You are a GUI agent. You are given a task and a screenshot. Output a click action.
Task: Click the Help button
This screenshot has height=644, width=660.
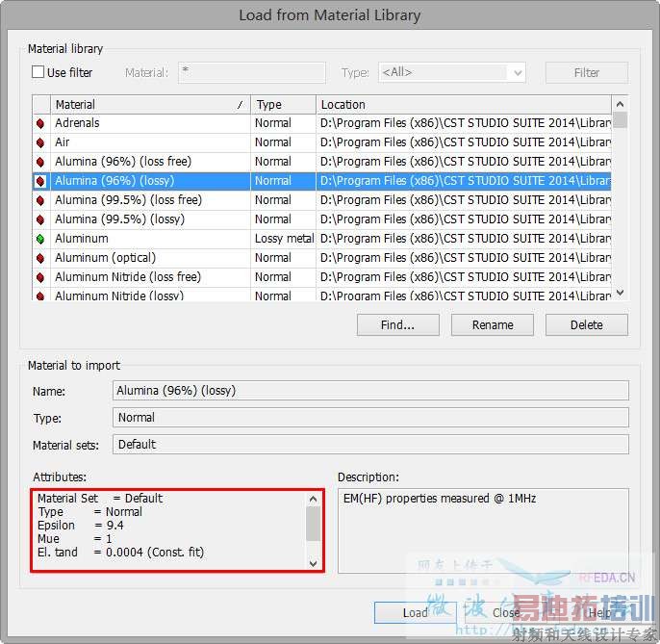599,612
